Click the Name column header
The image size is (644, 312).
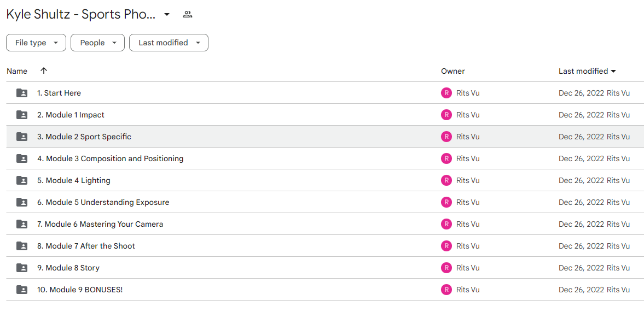point(17,71)
